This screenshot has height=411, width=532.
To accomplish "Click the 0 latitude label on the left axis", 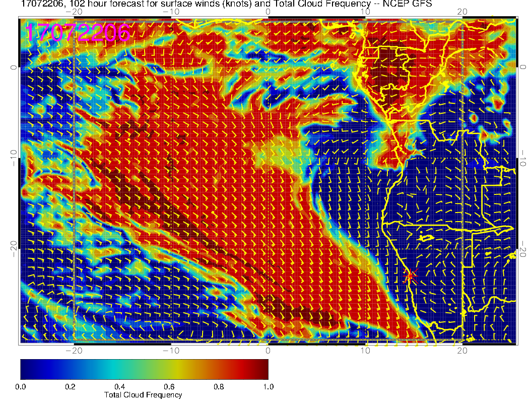I will coord(13,67).
